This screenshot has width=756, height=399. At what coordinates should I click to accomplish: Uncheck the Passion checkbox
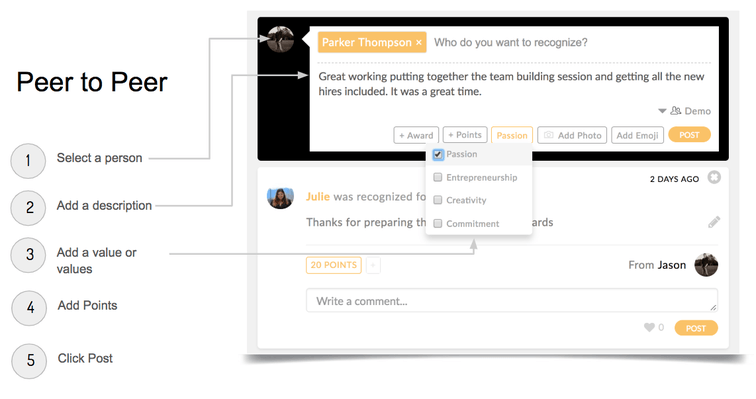(438, 155)
